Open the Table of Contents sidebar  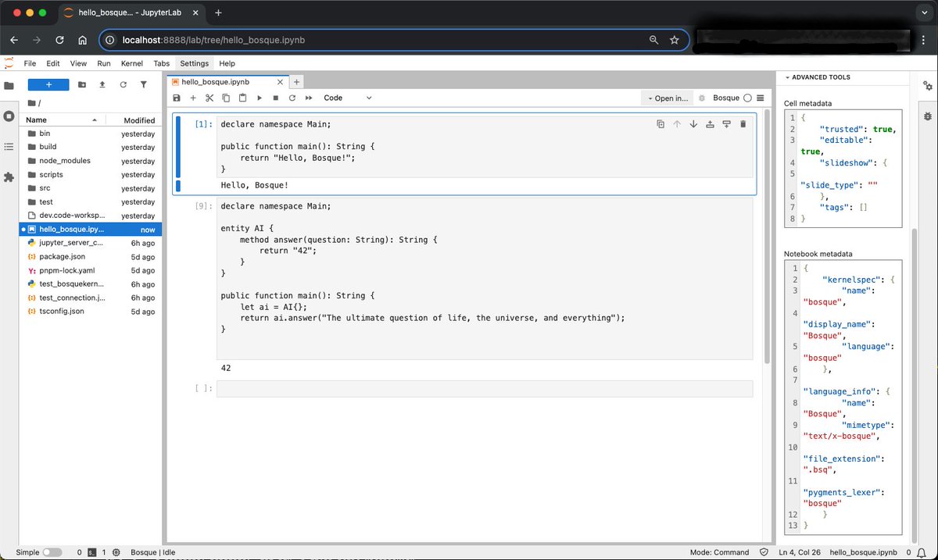[9, 147]
